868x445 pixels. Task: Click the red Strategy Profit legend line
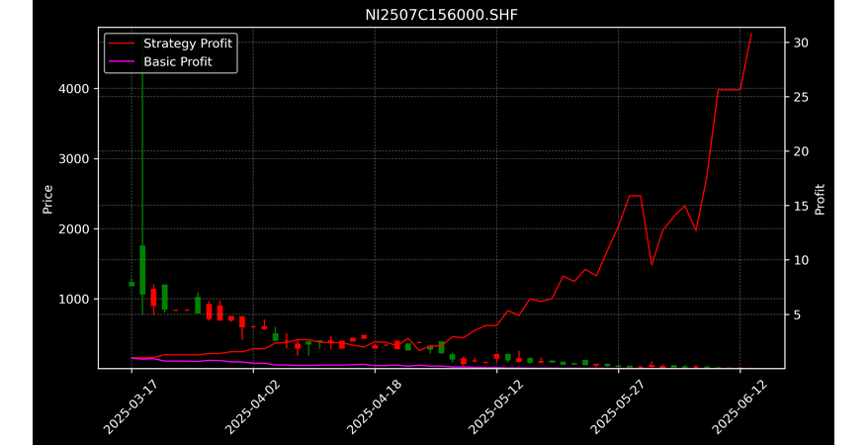tap(122, 44)
